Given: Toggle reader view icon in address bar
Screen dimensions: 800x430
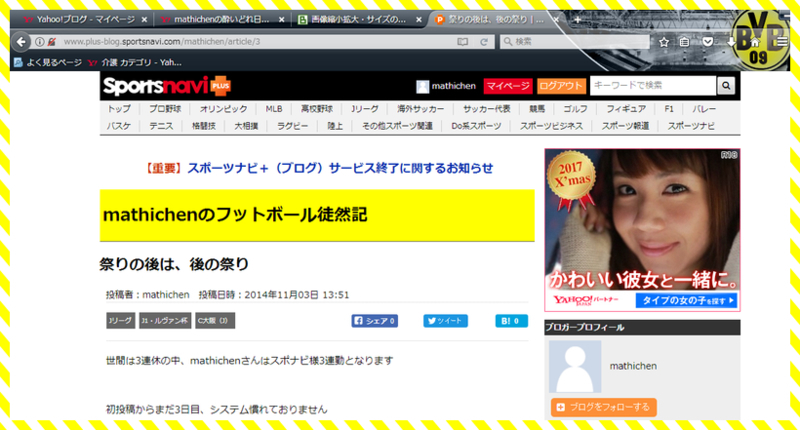Looking at the screenshot, I should (462, 42).
